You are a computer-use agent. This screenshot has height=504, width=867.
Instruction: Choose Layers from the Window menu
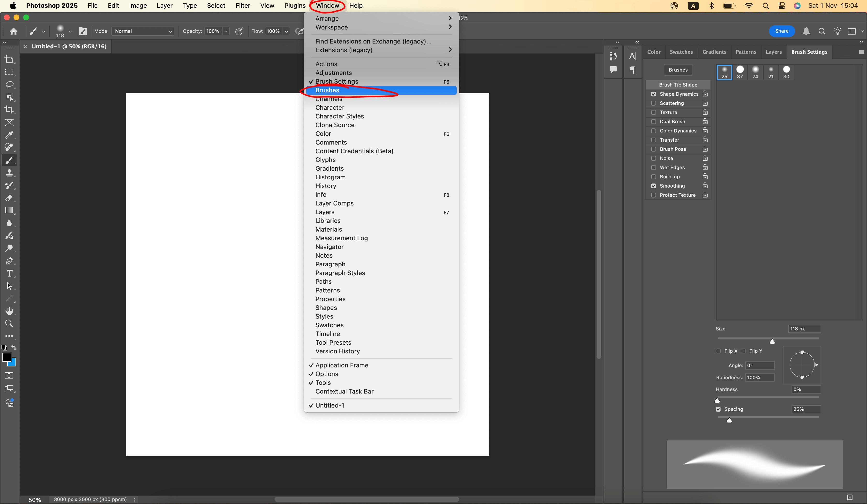tap(324, 212)
